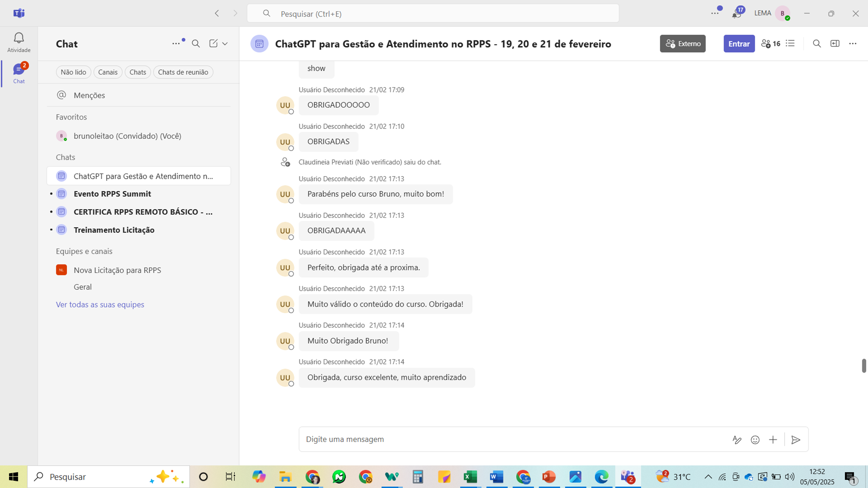
Task: Go forward with the right arrow
Action: (x=235, y=13)
